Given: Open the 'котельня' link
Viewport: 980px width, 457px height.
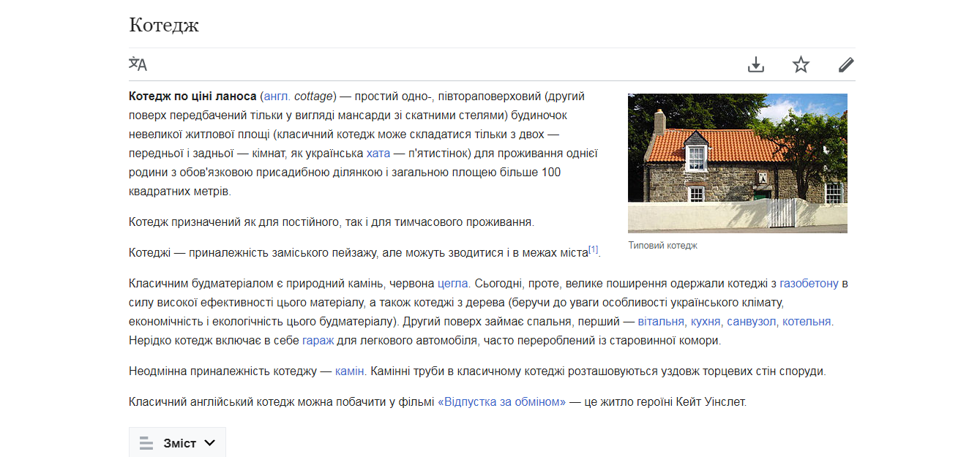Looking at the screenshot, I should pyautogui.click(x=807, y=322).
